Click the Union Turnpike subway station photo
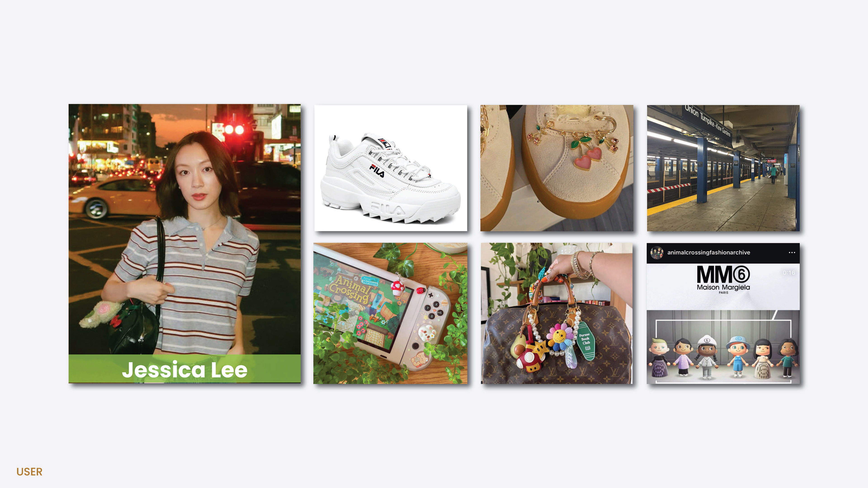This screenshot has width=868, height=488. point(723,168)
